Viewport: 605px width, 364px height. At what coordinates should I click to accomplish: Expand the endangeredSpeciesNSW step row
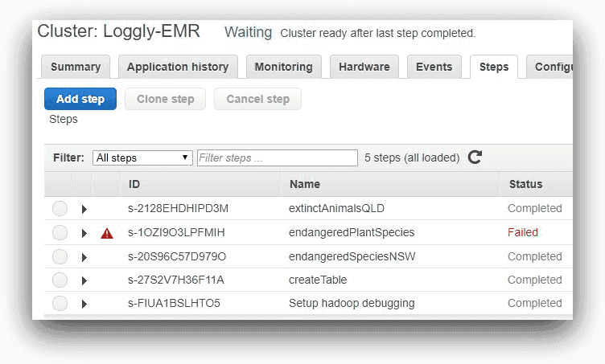[x=84, y=257]
